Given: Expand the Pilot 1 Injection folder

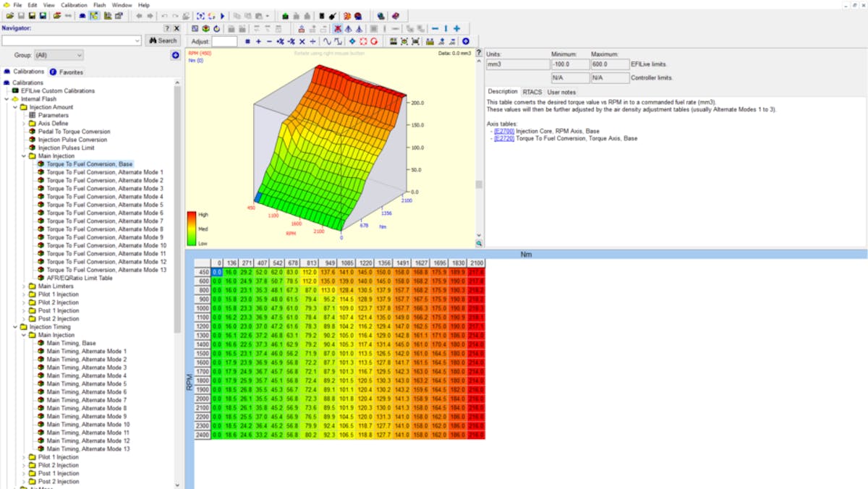Looking at the screenshot, I should click(24, 294).
